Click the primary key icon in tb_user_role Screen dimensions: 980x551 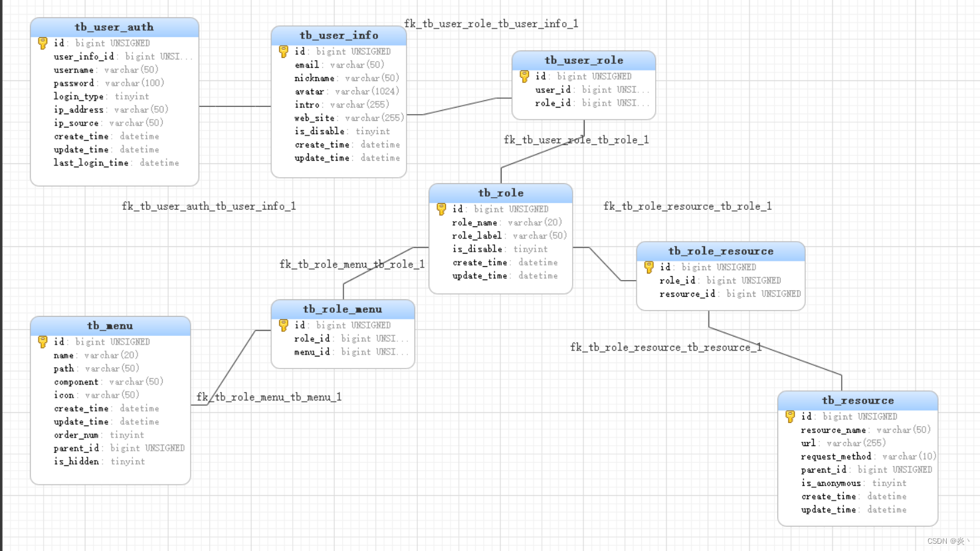(x=524, y=76)
